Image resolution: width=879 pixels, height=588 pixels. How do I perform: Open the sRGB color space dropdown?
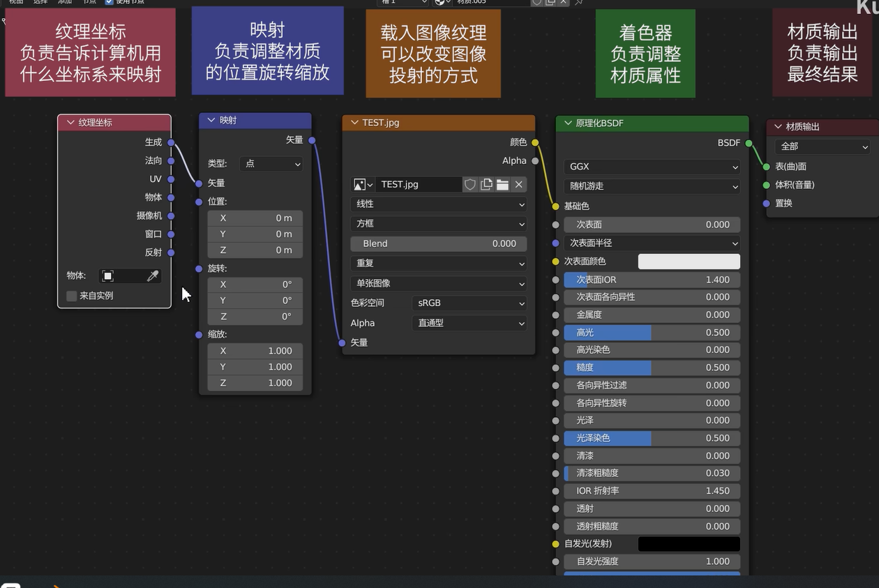pos(469,303)
